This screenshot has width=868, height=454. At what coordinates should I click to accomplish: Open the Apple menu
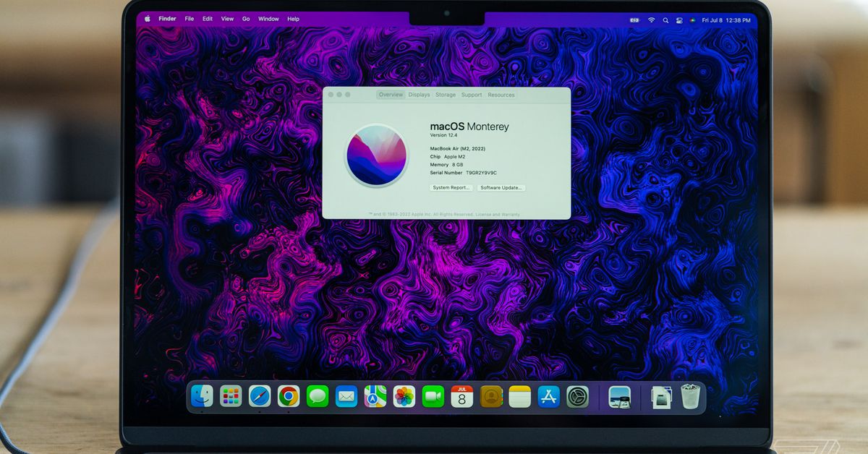point(147,19)
